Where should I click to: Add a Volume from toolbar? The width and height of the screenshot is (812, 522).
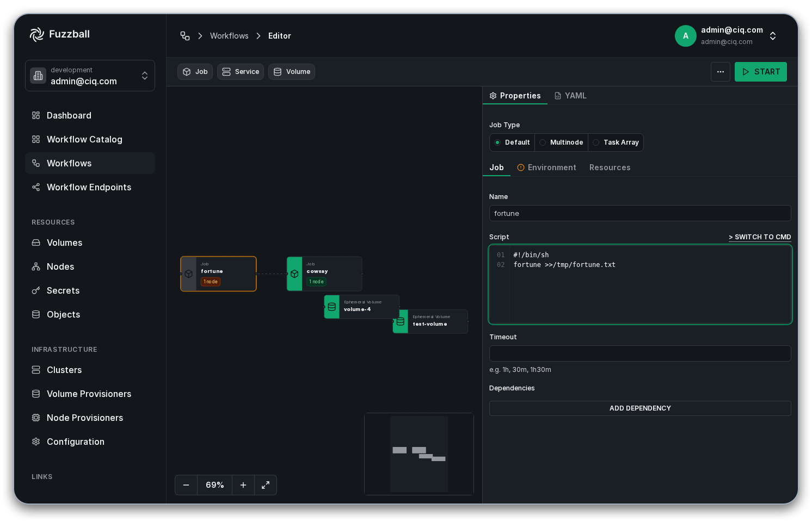pos(292,72)
